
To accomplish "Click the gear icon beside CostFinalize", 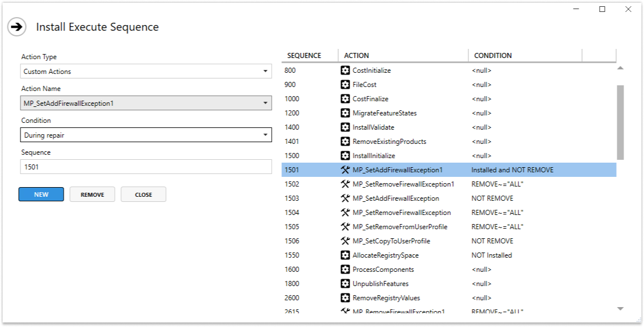I will point(346,98).
